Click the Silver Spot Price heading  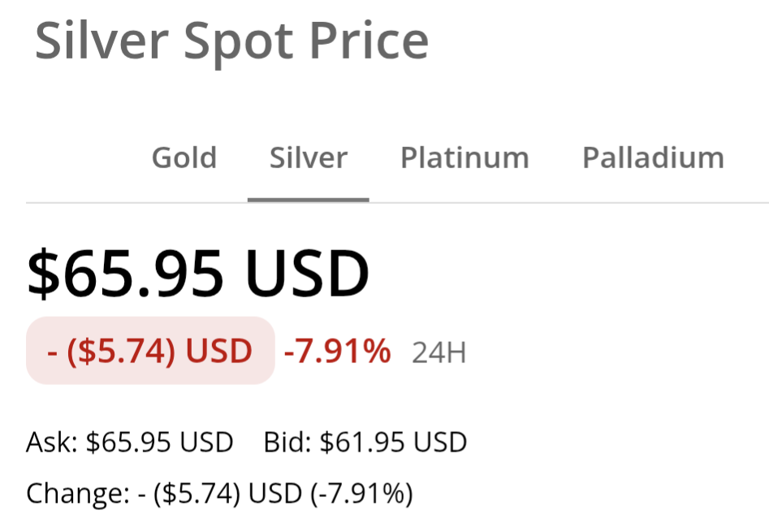pos(231,41)
